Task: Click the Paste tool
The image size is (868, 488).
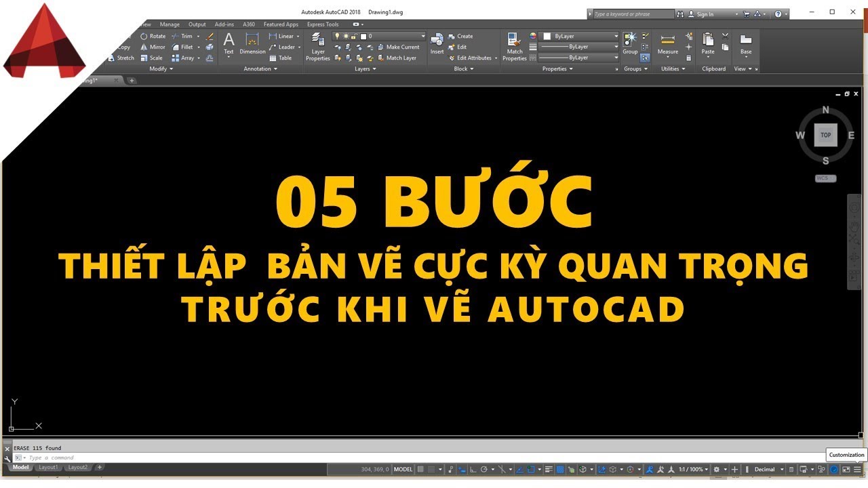Action: point(708,43)
